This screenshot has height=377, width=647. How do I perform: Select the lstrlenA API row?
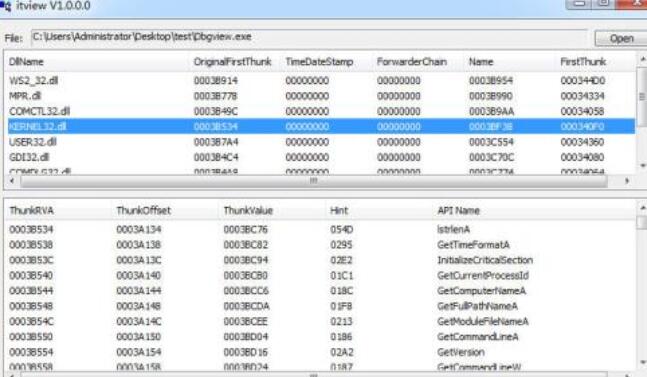tap(321, 229)
